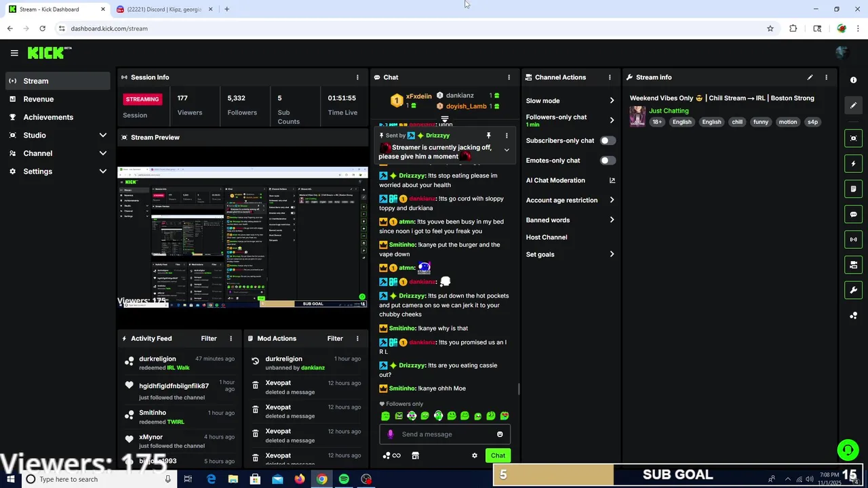This screenshot has width=868, height=488.
Task: Click the pencil edit icon in right sidebar
Action: 853,105
